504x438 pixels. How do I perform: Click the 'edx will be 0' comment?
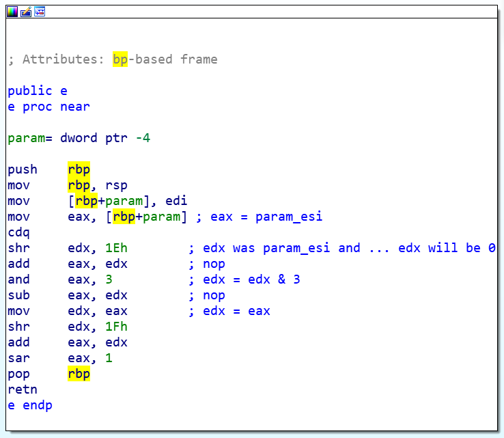[x=447, y=248]
